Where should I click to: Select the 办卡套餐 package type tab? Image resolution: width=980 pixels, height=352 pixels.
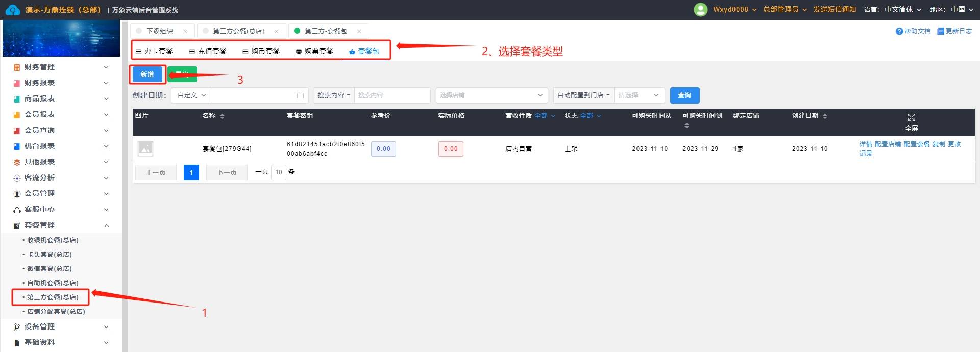(x=154, y=51)
